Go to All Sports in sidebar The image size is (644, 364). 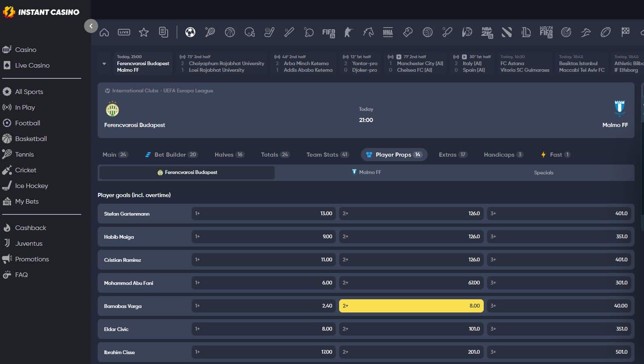tap(29, 92)
